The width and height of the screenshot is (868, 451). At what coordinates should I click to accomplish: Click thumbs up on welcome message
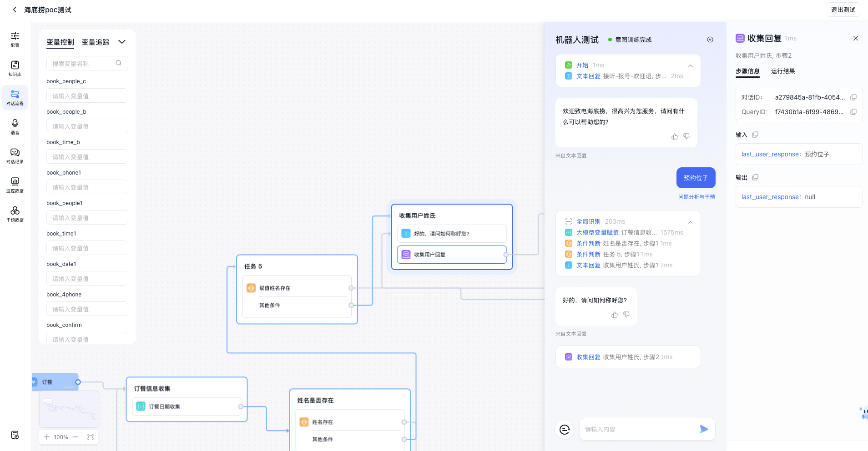675,136
